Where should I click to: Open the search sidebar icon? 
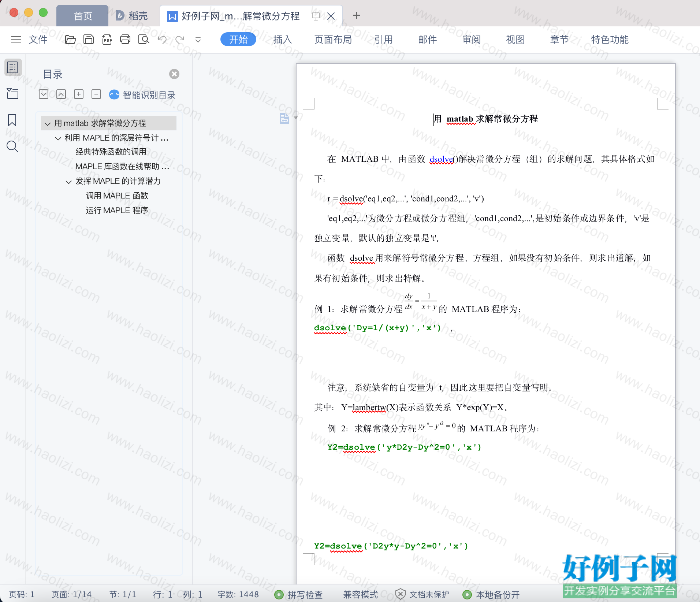point(12,146)
